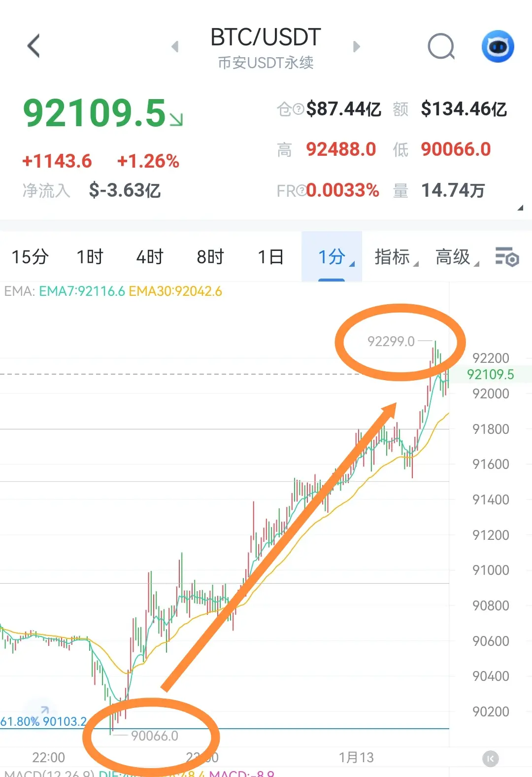Jump to latest candle button
Screen dimensions: 532x777
point(490,758)
